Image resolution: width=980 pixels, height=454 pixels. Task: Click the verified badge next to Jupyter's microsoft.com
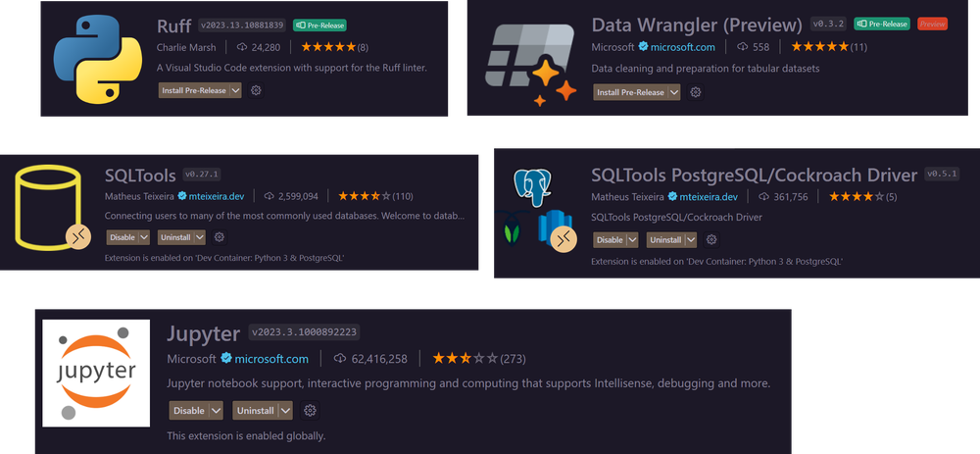[x=226, y=358]
